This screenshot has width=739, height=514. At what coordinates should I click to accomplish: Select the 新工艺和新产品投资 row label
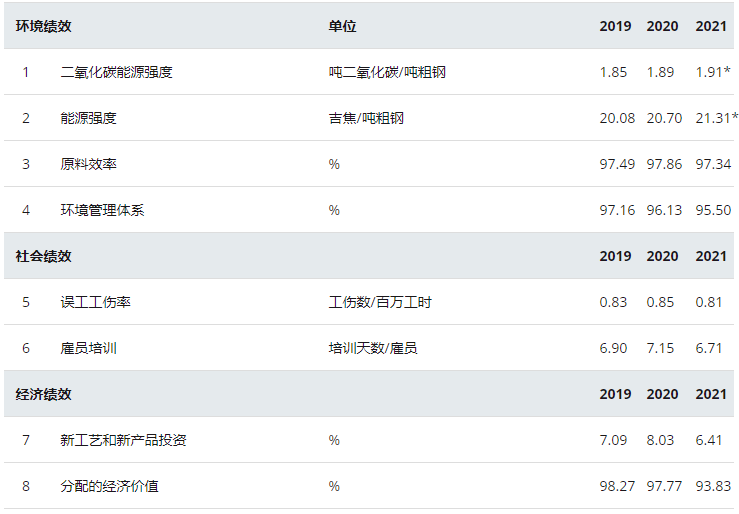tap(123, 440)
